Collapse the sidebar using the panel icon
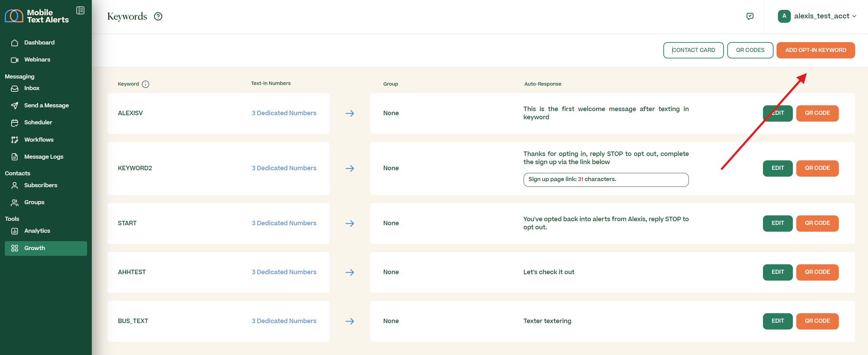The width and height of the screenshot is (868, 355). tap(80, 11)
